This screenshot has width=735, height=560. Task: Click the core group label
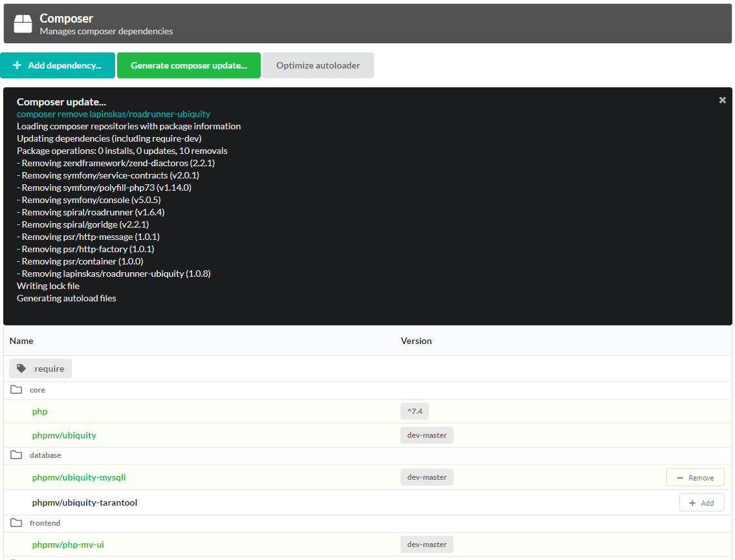coord(38,390)
